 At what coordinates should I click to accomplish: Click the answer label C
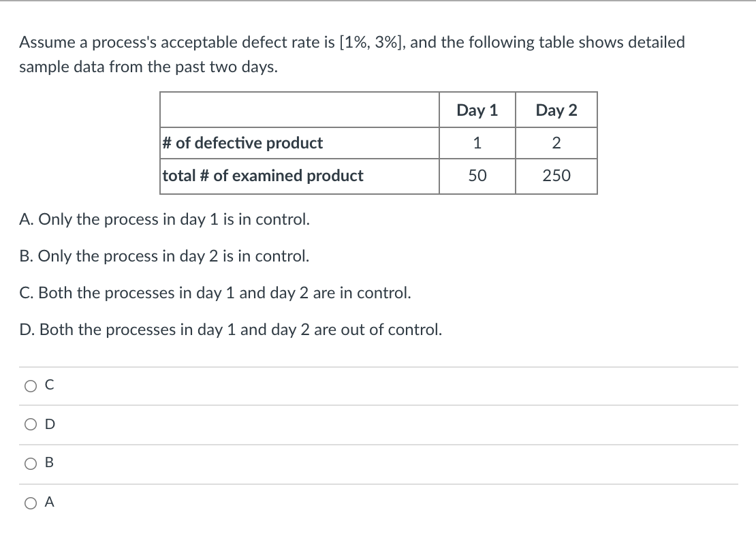[48, 385]
